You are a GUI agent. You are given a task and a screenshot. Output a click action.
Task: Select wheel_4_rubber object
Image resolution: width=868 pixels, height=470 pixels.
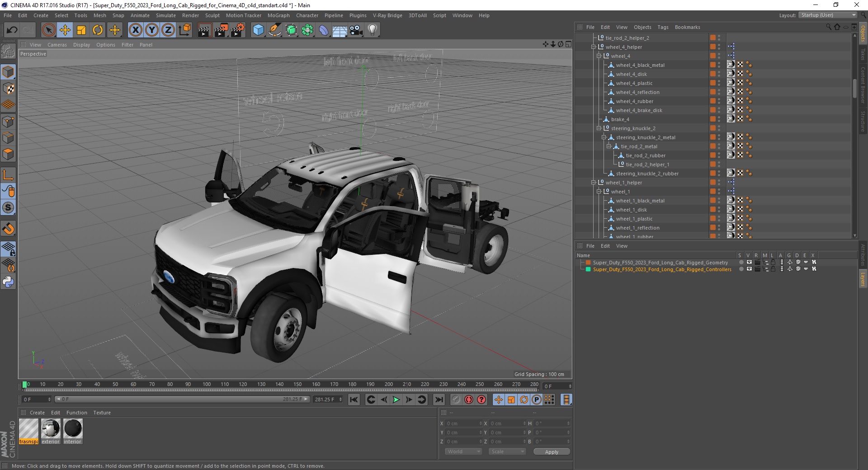pos(634,101)
